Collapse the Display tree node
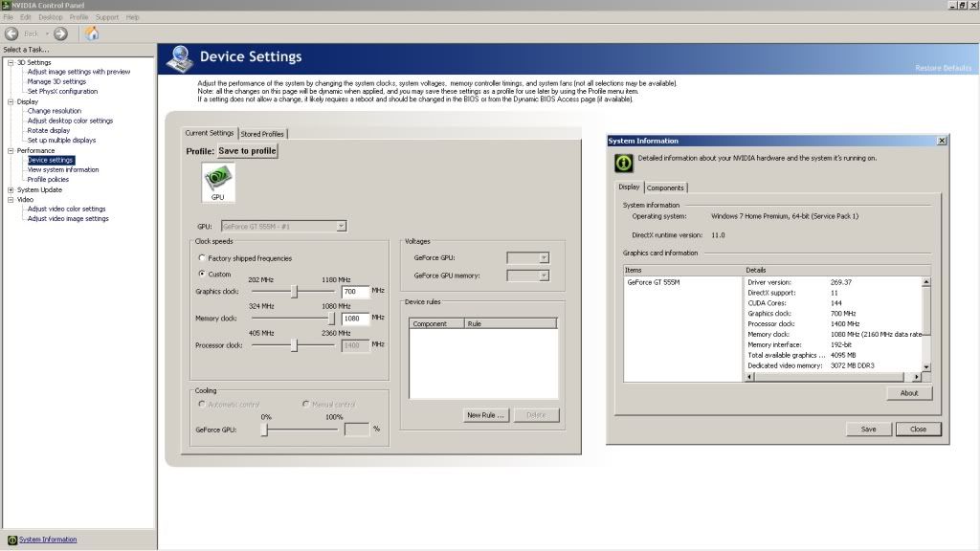Screen dimensions: 980x551 (x=11, y=101)
